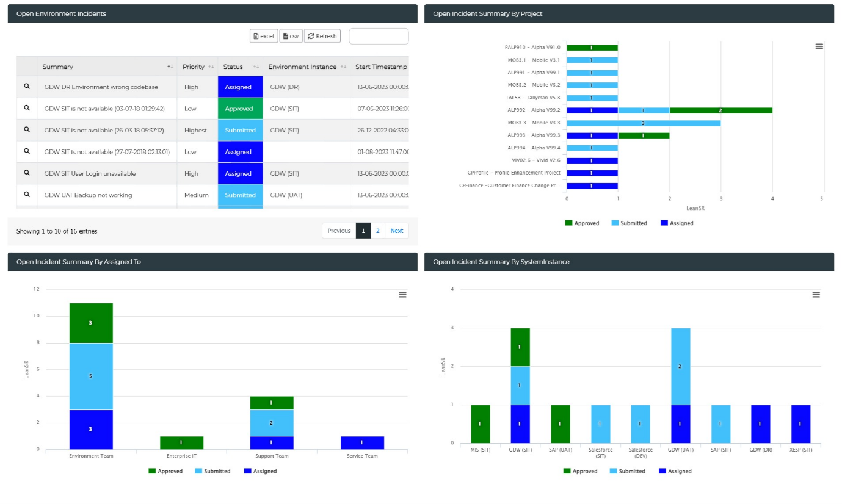Click 'GDW (UAT)' environment instance cell
Image resolution: width=842 pixels, height=504 pixels.
tap(307, 195)
